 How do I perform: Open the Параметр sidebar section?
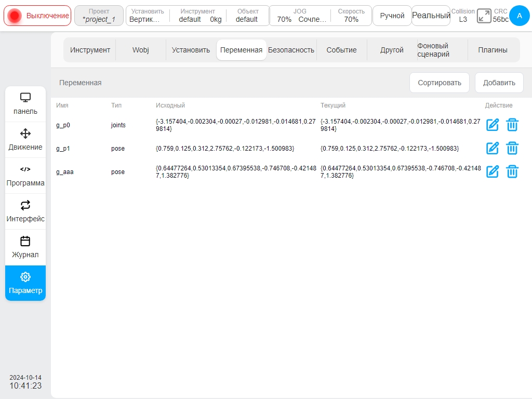(x=25, y=283)
